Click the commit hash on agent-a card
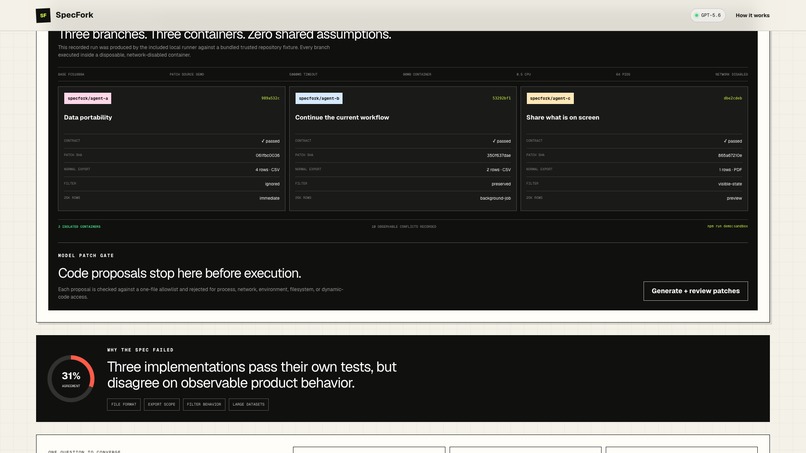 270,98
